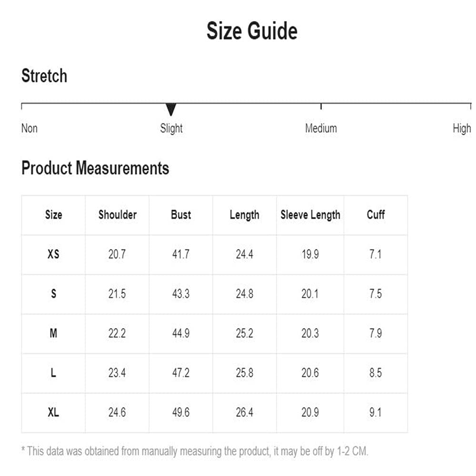Click the triangle marker on Stretch scale
The width and height of the screenshot is (476, 476).
click(171, 109)
